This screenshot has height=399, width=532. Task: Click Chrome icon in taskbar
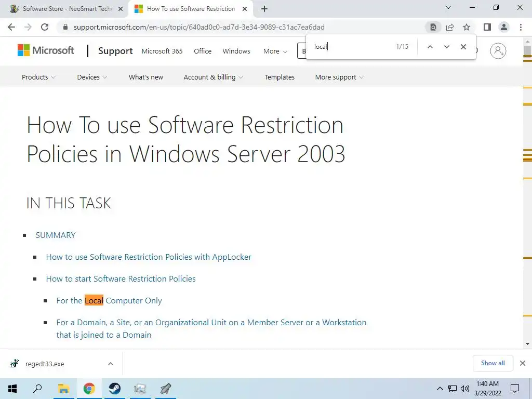coord(89,389)
